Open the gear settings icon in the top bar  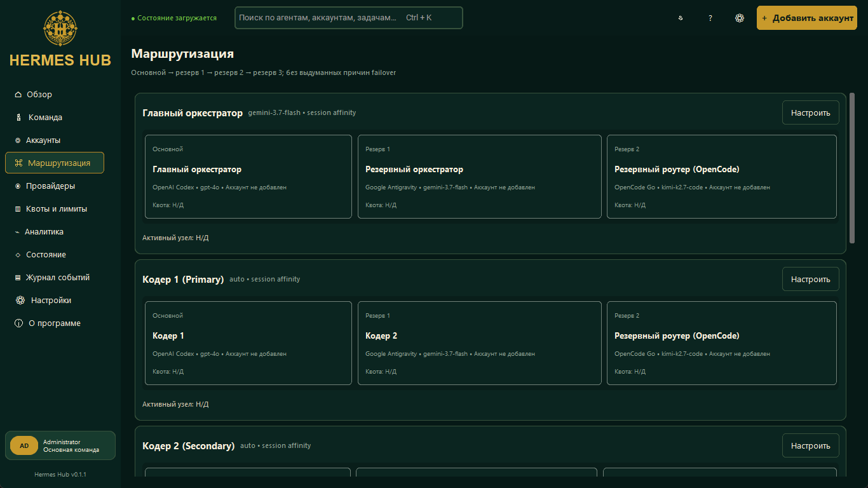(x=740, y=18)
